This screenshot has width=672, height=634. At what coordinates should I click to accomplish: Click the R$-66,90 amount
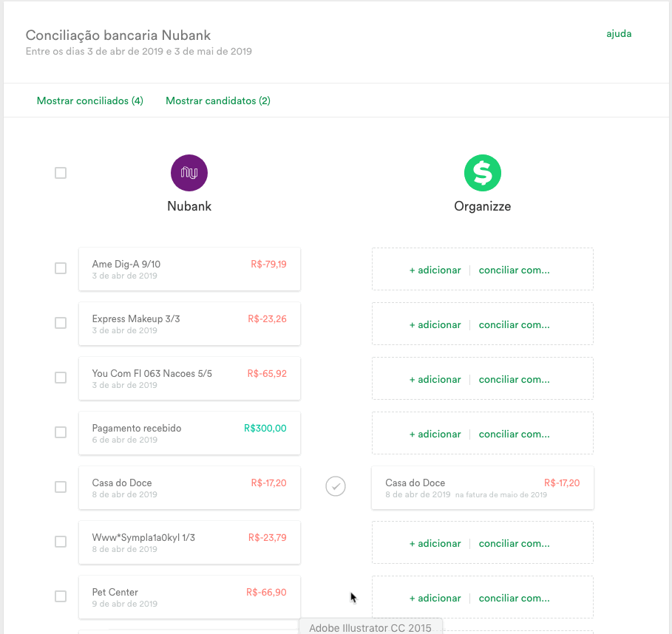266,592
